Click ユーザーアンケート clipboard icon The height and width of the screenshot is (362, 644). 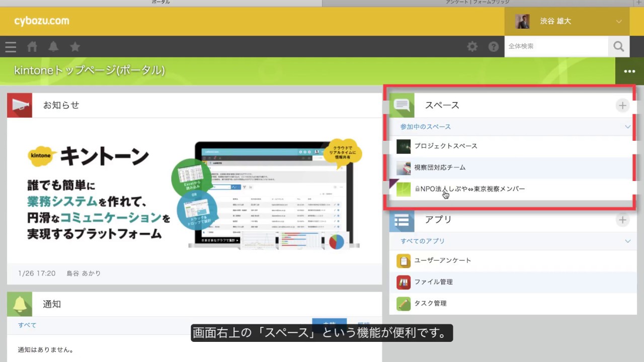404,261
